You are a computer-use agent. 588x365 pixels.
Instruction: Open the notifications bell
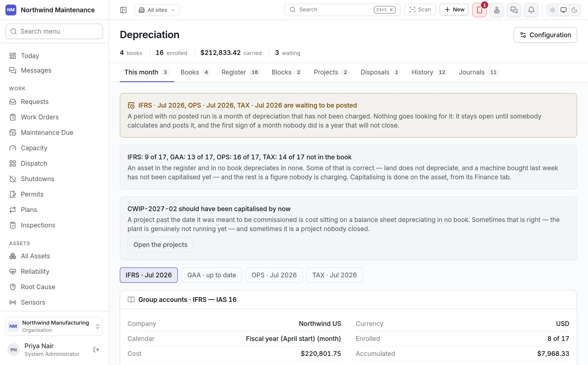[531, 10]
